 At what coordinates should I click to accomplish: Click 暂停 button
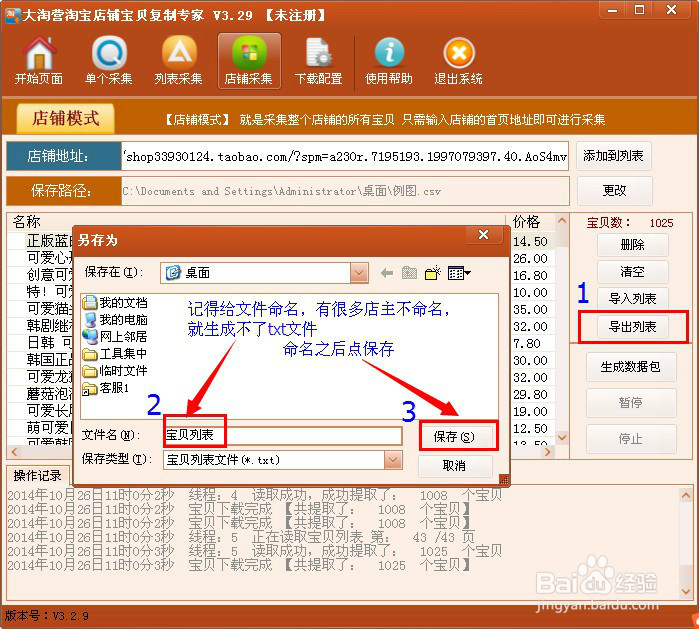631,403
